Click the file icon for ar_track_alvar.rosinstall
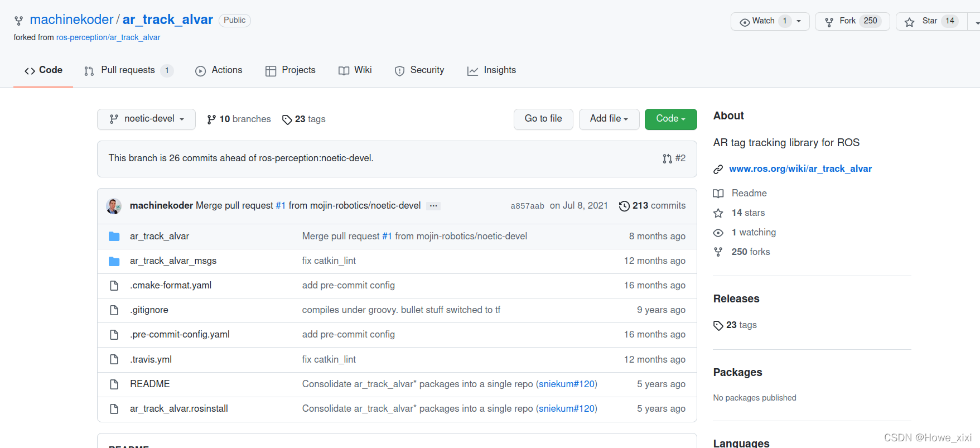Image resolution: width=980 pixels, height=448 pixels. click(114, 409)
